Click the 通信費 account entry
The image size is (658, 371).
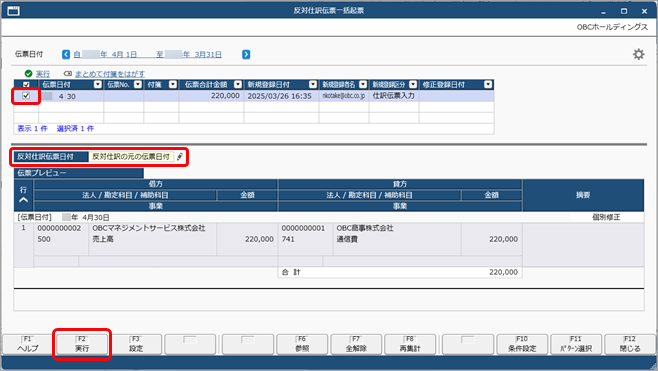347,239
